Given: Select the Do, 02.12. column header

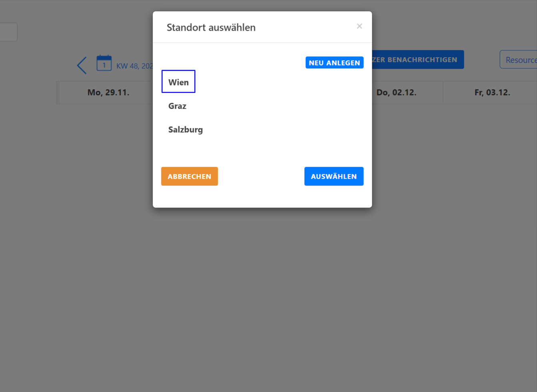Looking at the screenshot, I should (396, 92).
